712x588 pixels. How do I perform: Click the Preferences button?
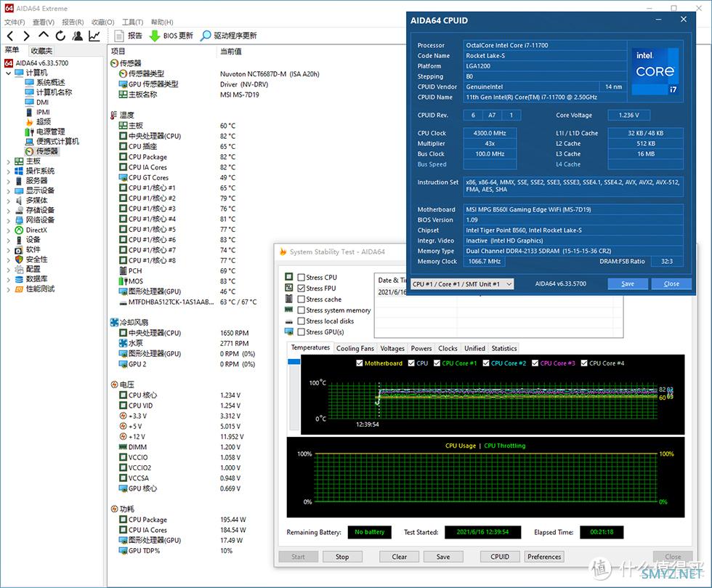(544, 557)
